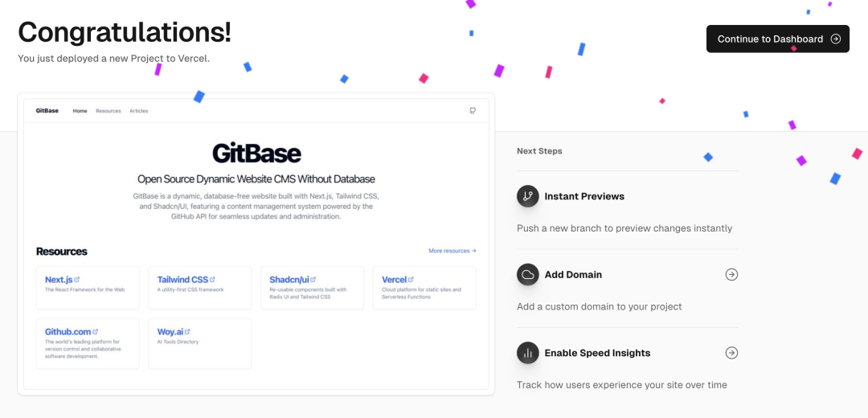Click the Resources section heading in preview
This screenshot has height=418, width=868.
(x=61, y=252)
